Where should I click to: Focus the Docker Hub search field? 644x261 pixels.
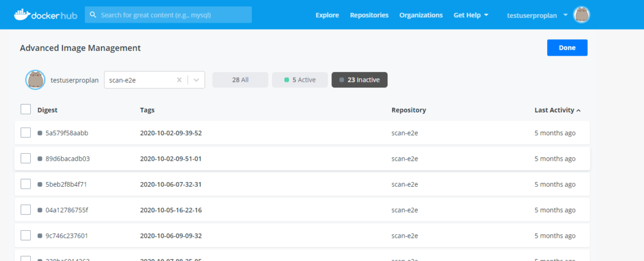click(174, 15)
